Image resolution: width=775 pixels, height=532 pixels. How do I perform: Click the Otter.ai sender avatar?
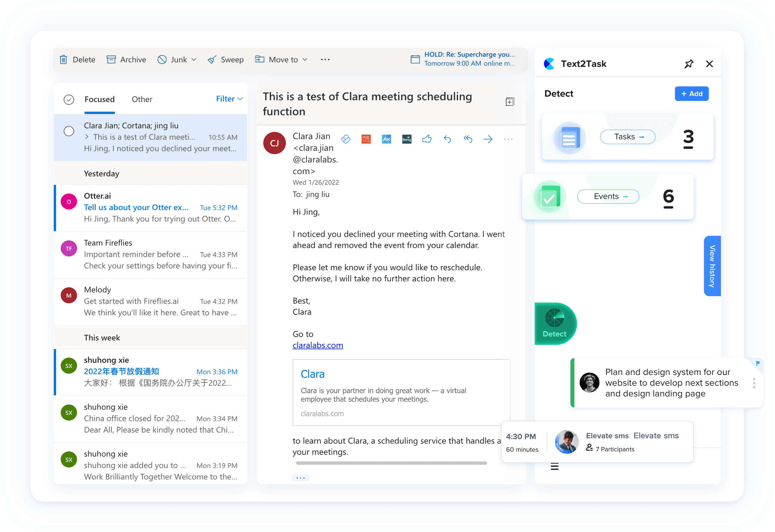click(x=69, y=202)
